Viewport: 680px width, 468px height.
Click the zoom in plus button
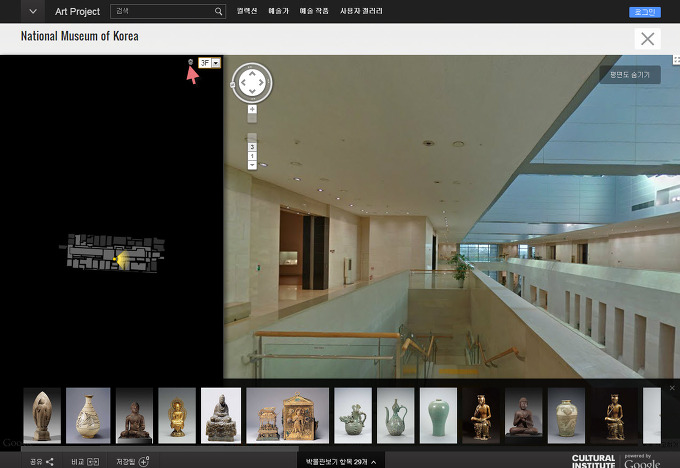pos(252,108)
